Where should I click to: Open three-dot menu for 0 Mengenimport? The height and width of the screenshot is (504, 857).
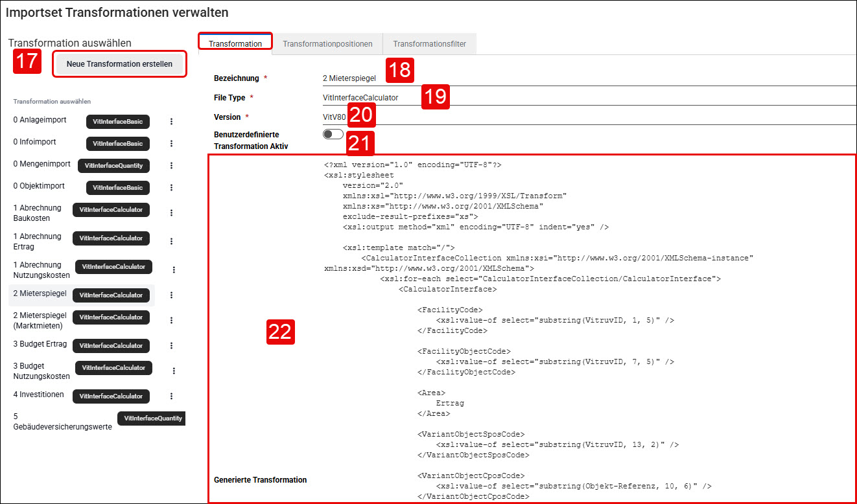click(x=171, y=165)
